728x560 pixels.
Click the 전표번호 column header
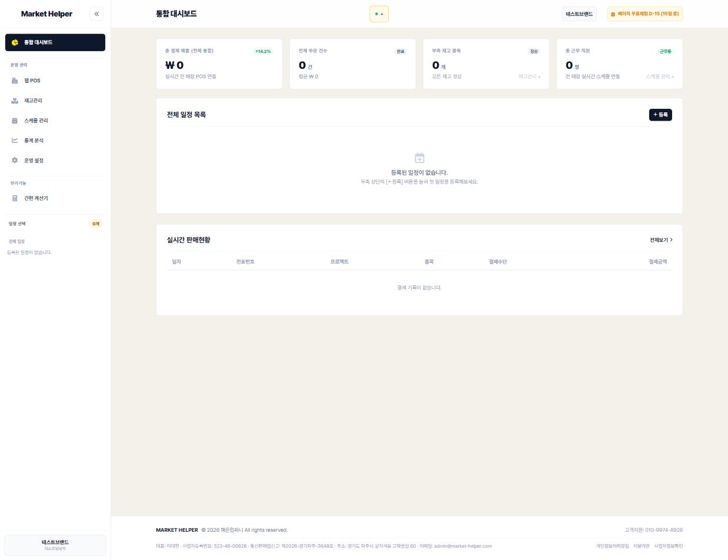245,262
